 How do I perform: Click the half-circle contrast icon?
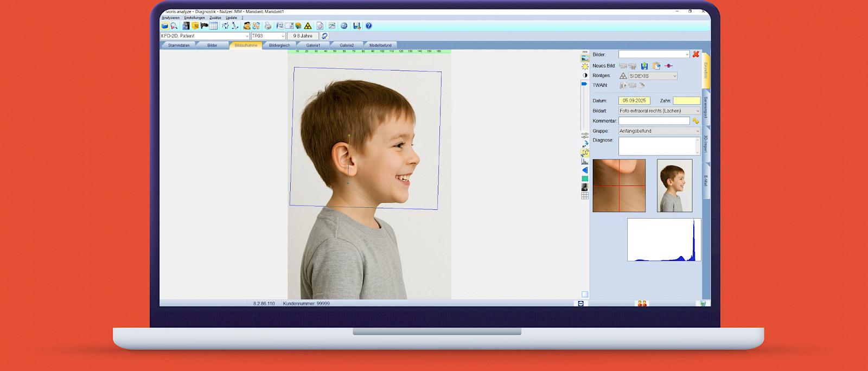click(x=585, y=75)
